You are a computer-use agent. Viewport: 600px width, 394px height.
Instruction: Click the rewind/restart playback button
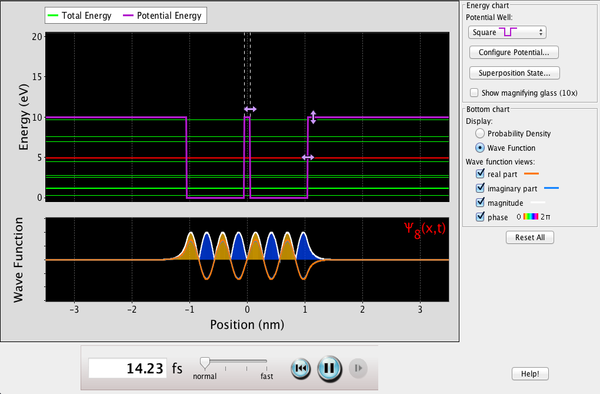coord(301,368)
